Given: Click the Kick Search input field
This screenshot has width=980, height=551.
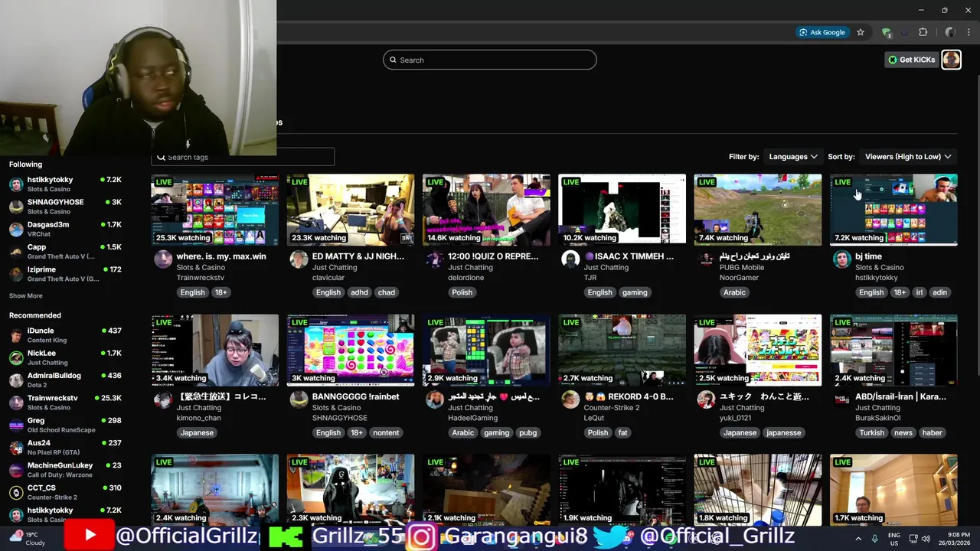Looking at the screenshot, I should 490,60.
